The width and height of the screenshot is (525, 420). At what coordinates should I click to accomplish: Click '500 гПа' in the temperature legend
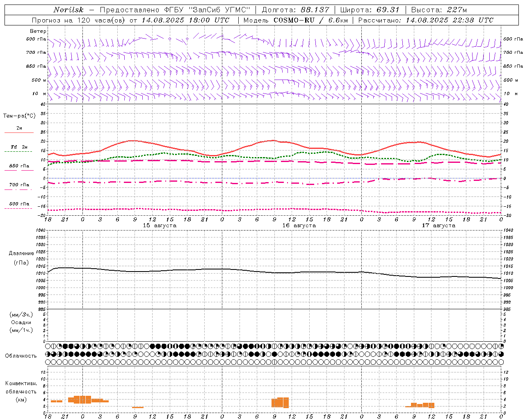(x=19, y=203)
